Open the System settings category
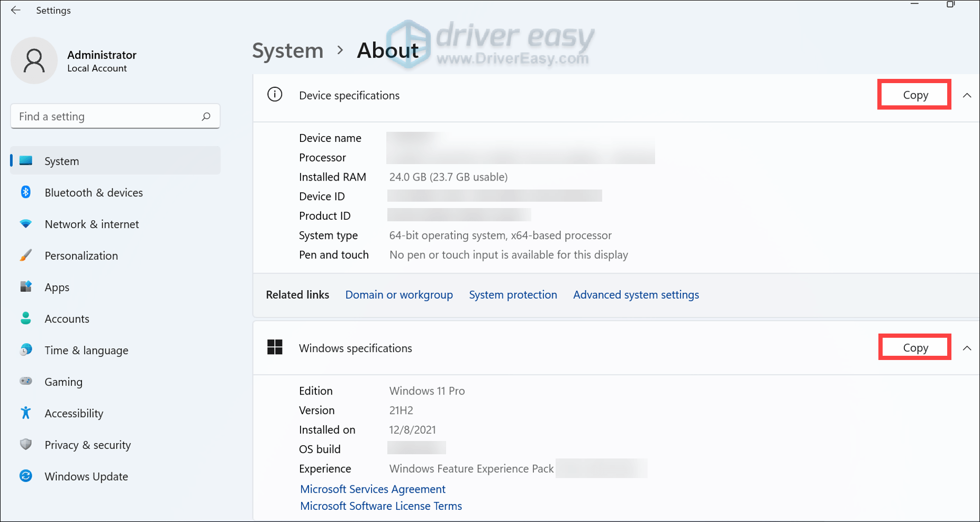This screenshot has height=522, width=980. click(x=115, y=161)
